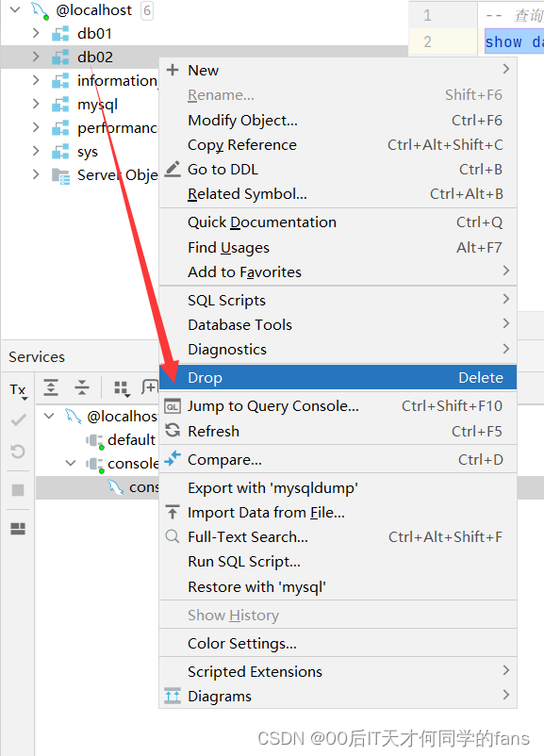Collapse the @localhost datasource tree node

click(x=15, y=9)
